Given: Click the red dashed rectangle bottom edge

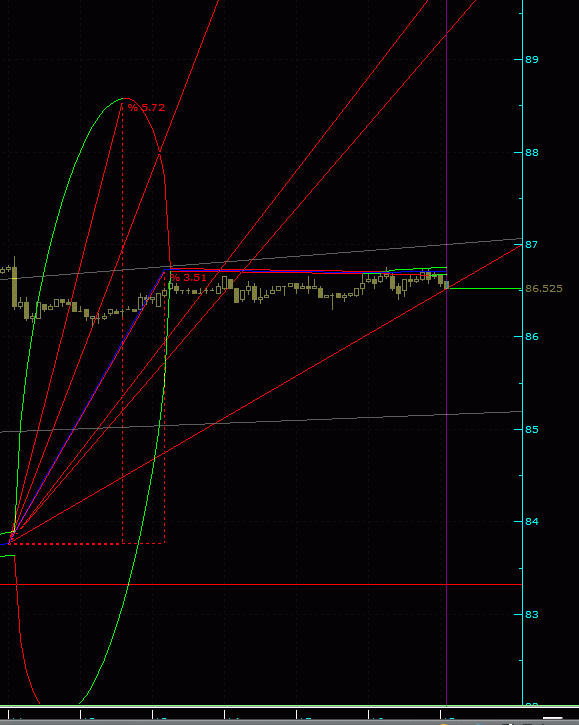Looking at the screenshot, I should coord(86,544).
